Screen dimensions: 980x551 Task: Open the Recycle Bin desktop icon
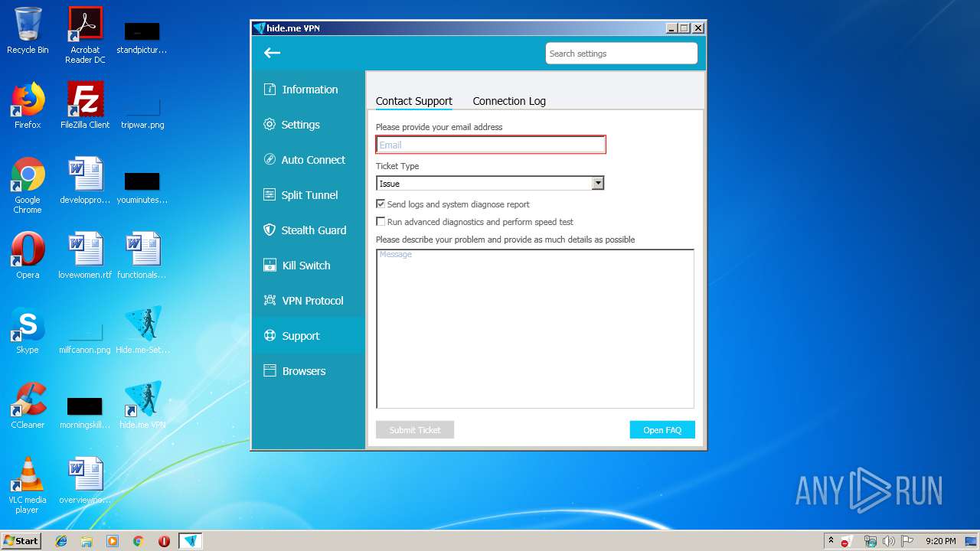coord(28,31)
